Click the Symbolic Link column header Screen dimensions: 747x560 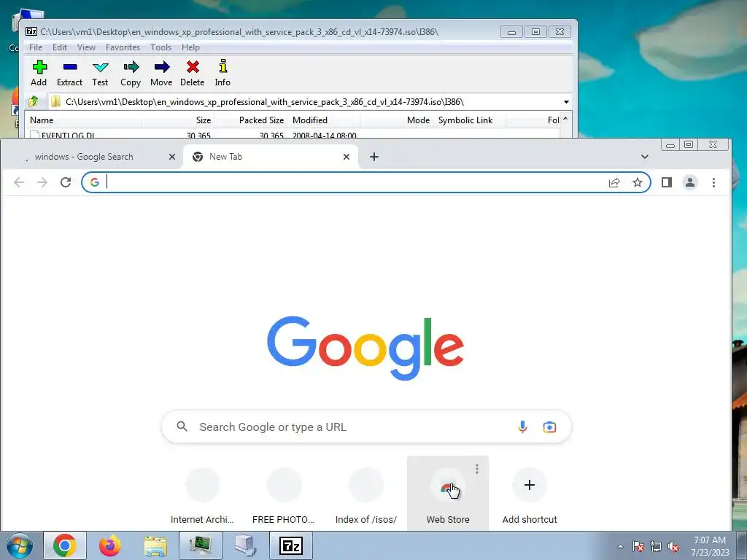[x=471, y=120]
